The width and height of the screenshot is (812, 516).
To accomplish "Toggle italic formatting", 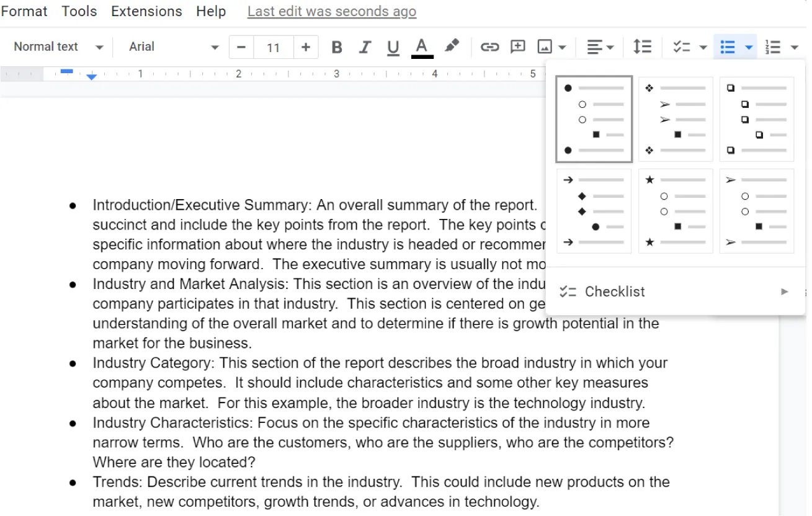I will pos(365,47).
